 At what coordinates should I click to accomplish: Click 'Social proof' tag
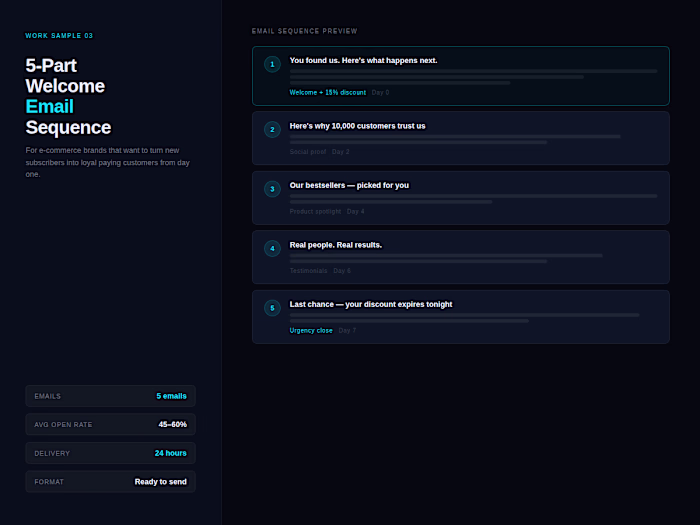pyautogui.click(x=308, y=152)
